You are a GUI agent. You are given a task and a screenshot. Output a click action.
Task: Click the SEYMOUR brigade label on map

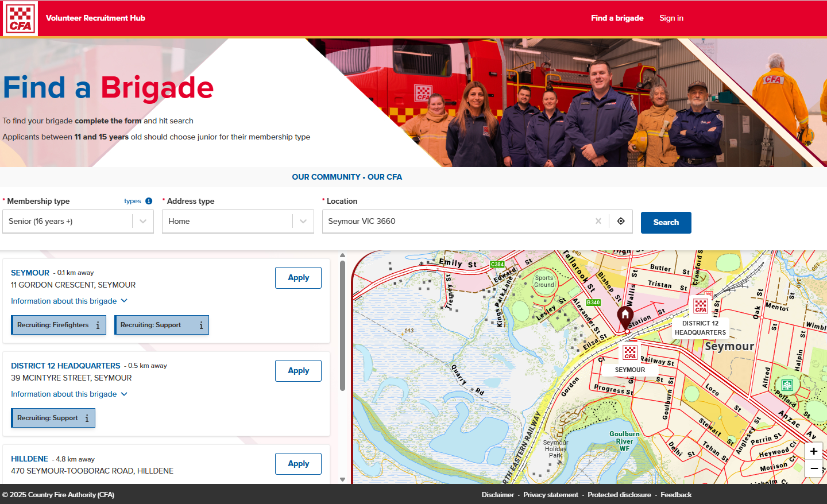630,370
